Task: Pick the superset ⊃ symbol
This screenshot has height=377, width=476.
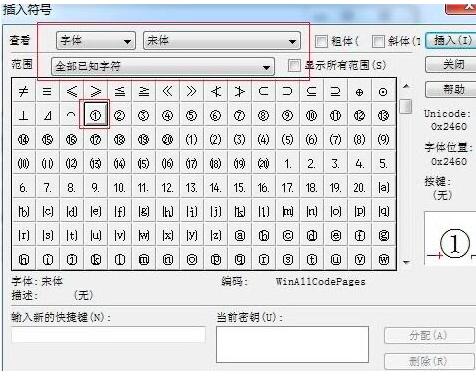Action: (x=287, y=91)
